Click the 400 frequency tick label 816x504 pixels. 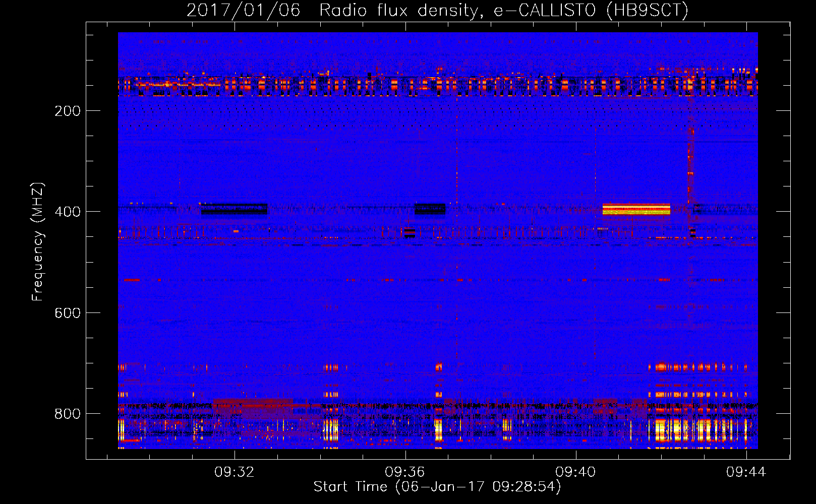(68, 212)
